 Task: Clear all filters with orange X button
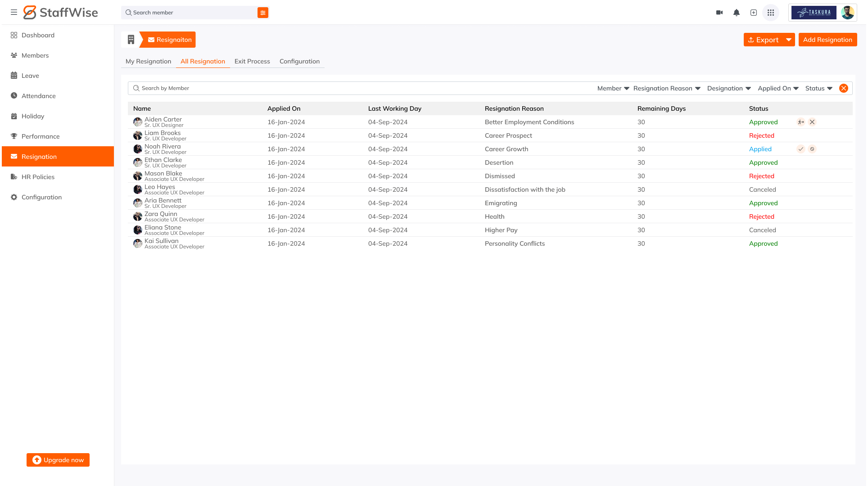pos(844,88)
